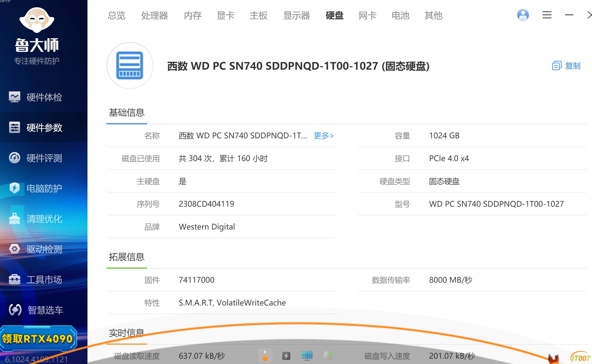Switch to the 主板 tab
592x364 pixels.
coord(259,15)
